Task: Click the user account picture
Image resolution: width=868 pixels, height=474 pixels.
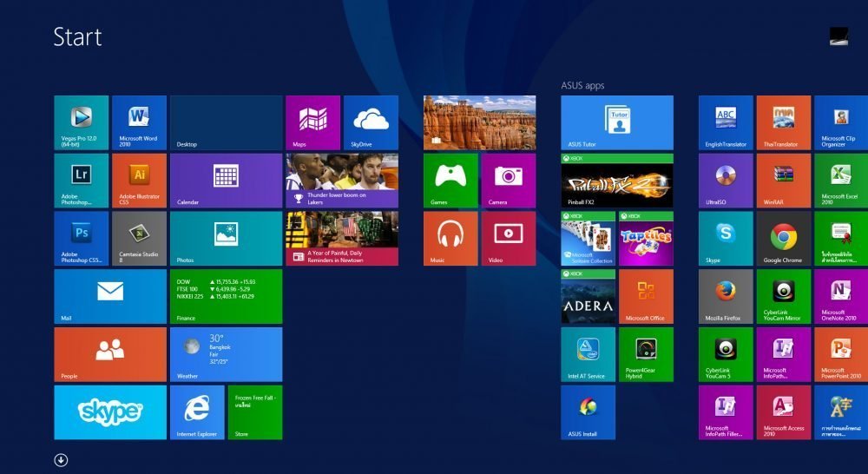Action: [838, 36]
